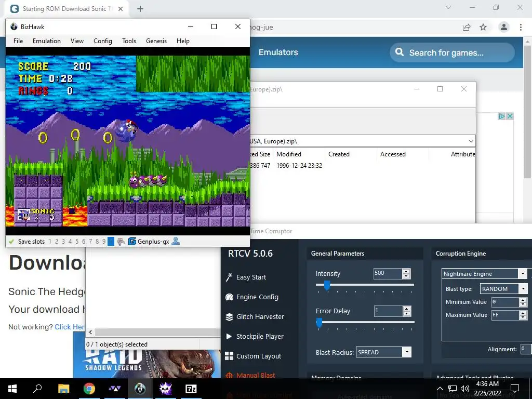Click Chrome share page icon
This screenshot has height=399, width=532.
click(x=467, y=28)
